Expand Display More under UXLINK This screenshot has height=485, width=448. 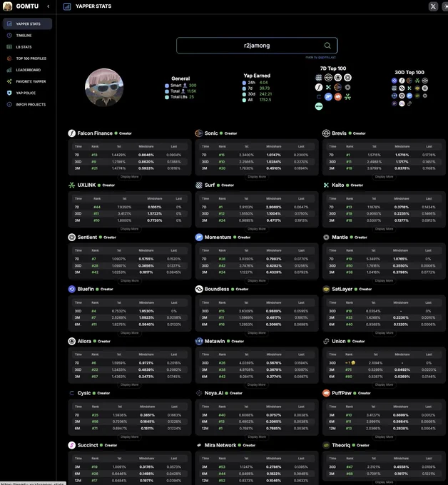pos(130,229)
